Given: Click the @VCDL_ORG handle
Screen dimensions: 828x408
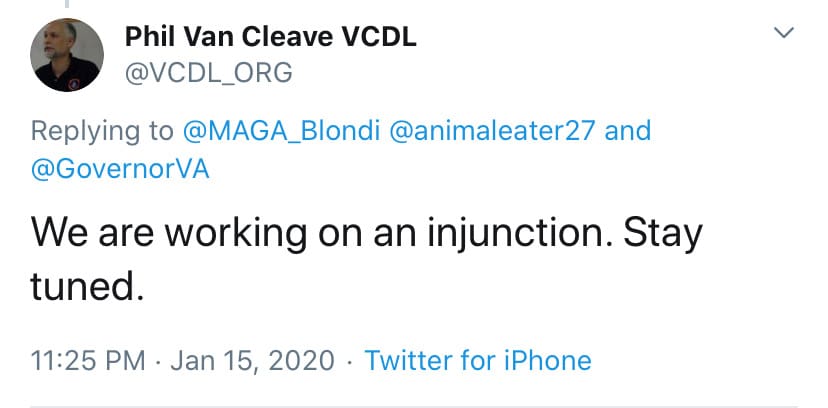Looking at the screenshot, I should pos(208,72).
